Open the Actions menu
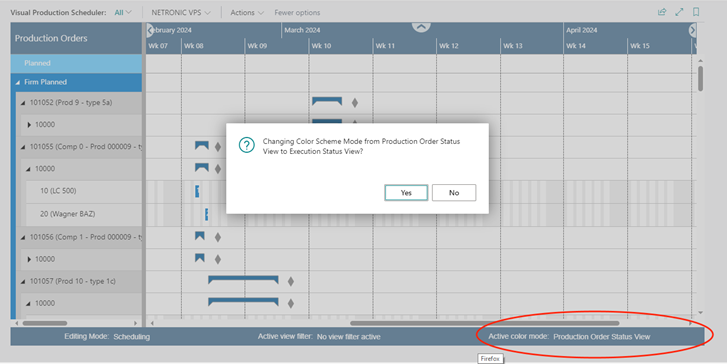The height and width of the screenshot is (364, 727). click(247, 13)
